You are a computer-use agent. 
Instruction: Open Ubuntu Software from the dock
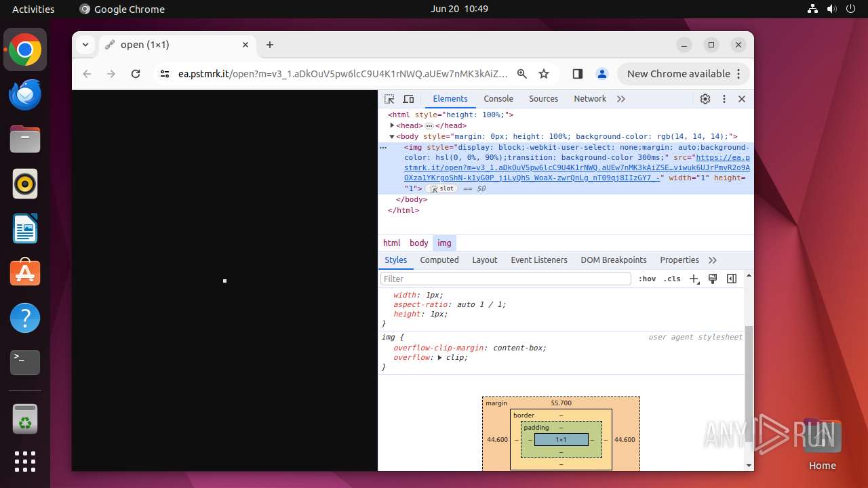(x=25, y=272)
